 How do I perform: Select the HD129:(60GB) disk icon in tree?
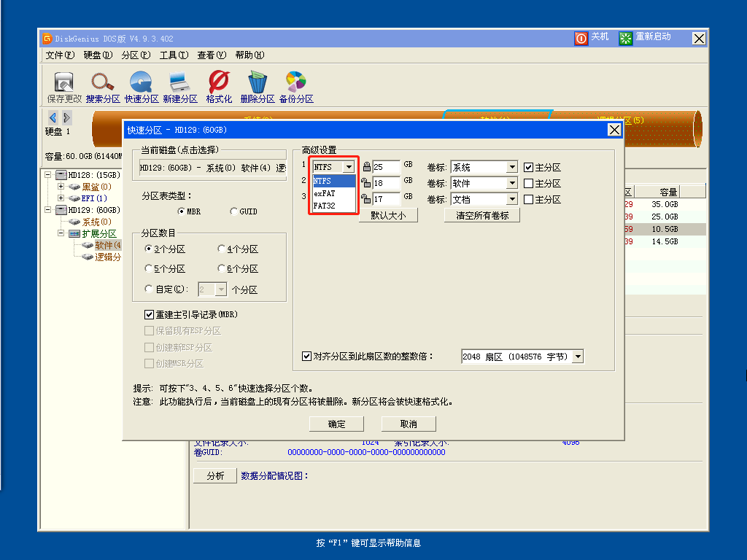[x=61, y=210]
